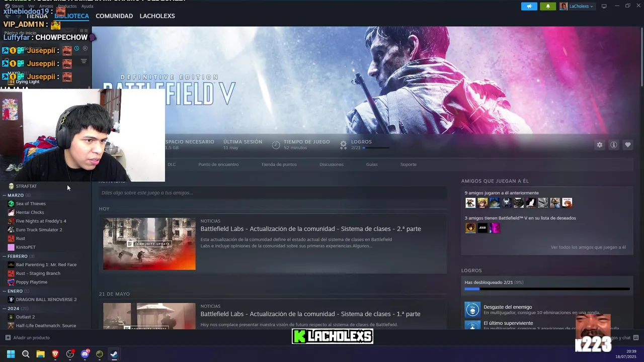Open the Amigos menu in the menu bar
Screen dimensions: 644x362
coord(46,6)
